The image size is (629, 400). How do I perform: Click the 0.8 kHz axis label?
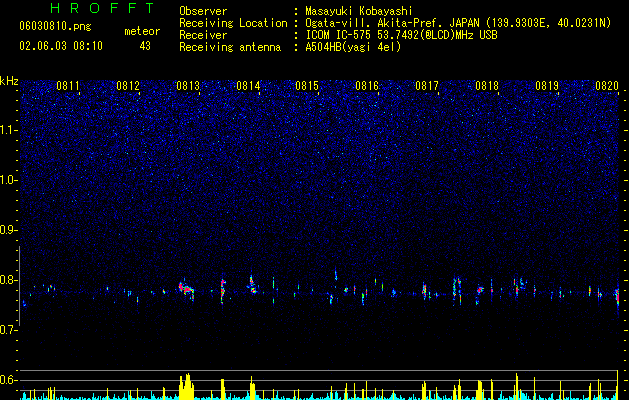(x=8, y=280)
